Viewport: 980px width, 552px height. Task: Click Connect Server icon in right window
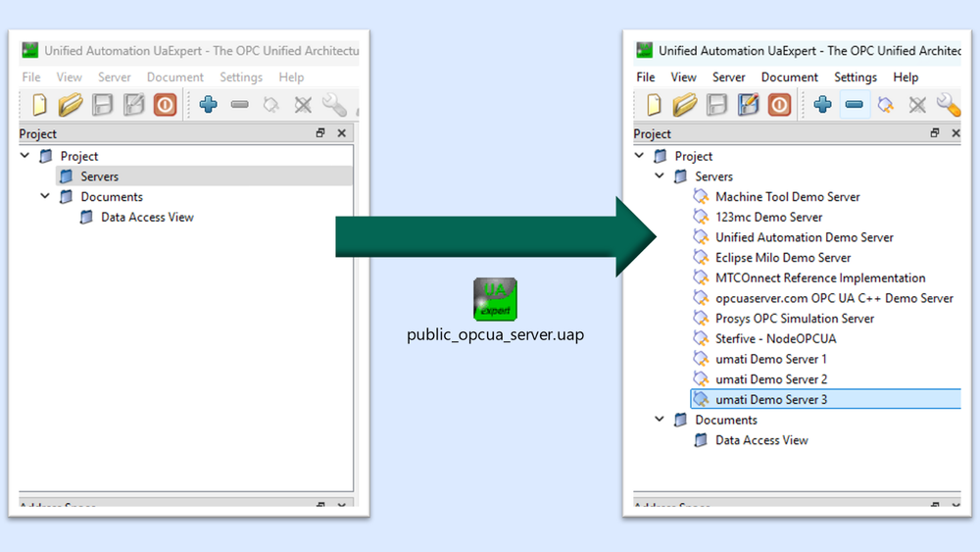point(886,104)
